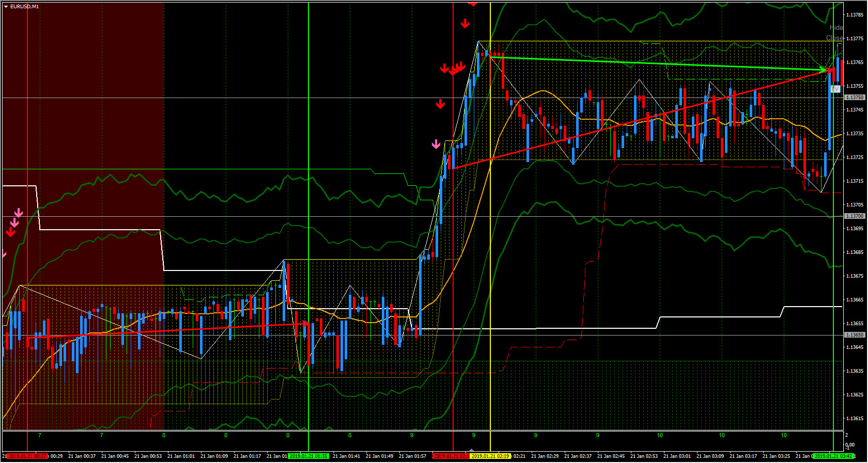Click the 21 Jan 02:29 time label
The height and width of the screenshot is (463, 868).
545,456
